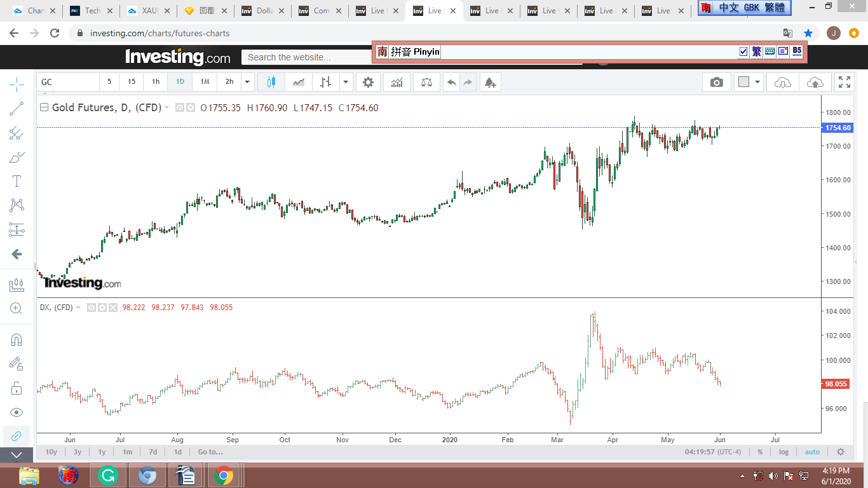868x488 pixels.
Task: Expand the time interval dropdown arrow
Action: coord(247,82)
